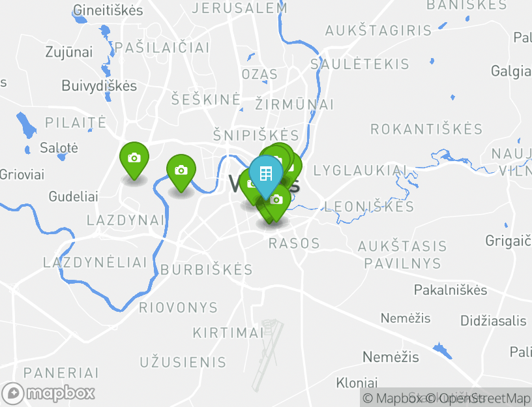532x407 pixels.
Task: Click the Paneriai label
Action: pyautogui.click(x=61, y=372)
